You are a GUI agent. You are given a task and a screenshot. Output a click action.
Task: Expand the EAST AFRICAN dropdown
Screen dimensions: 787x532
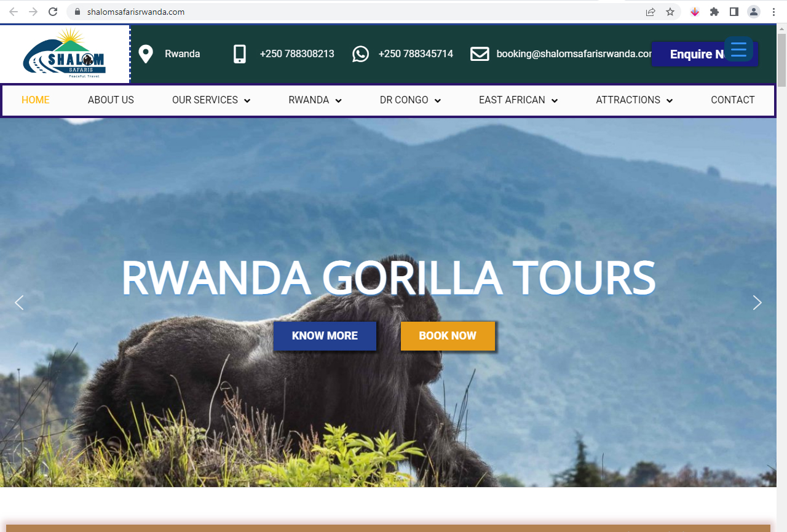[518, 100]
